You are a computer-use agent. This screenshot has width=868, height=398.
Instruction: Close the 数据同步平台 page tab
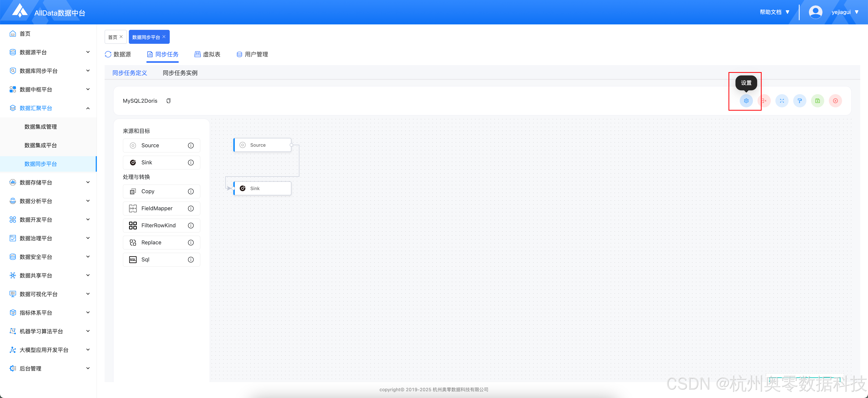pyautogui.click(x=164, y=37)
